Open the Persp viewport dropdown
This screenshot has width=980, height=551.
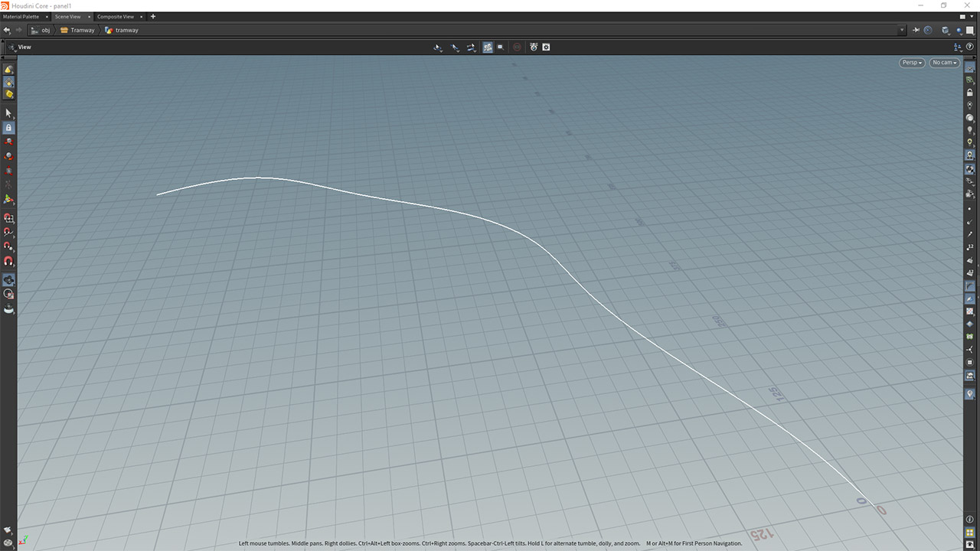point(912,63)
